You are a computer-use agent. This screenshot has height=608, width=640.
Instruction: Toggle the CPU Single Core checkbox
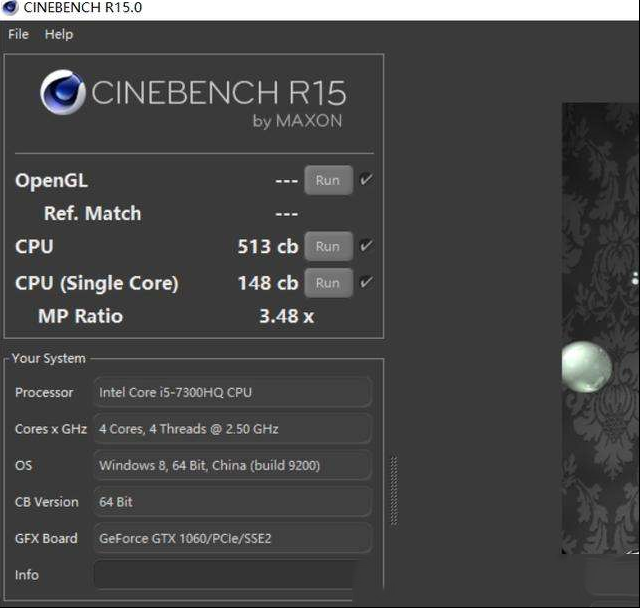click(366, 282)
